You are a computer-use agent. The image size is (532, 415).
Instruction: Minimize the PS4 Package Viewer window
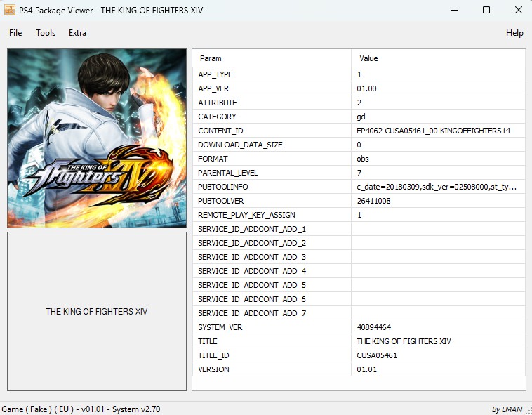tap(455, 10)
